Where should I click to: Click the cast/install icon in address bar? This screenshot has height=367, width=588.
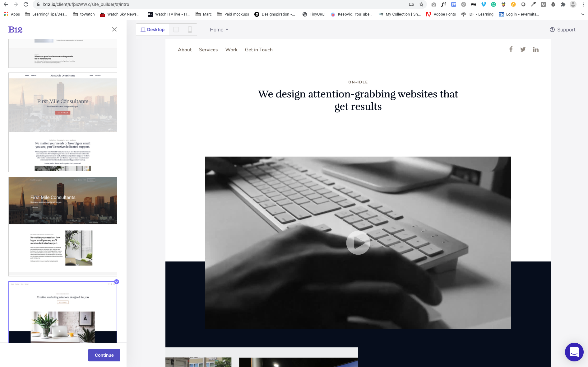[411, 4]
